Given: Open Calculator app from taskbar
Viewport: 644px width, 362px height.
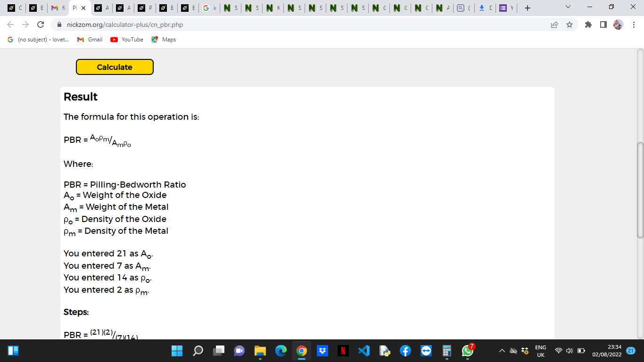Looking at the screenshot, I should pyautogui.click(x=447, y=351).
